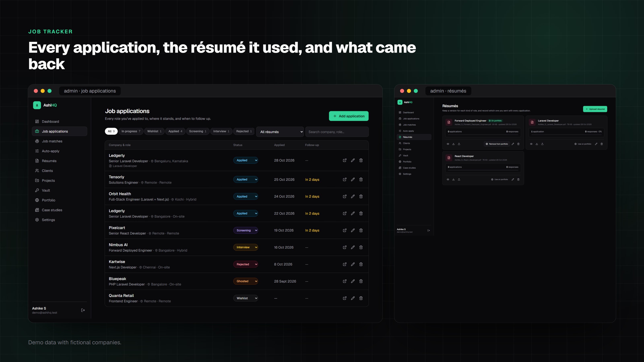This screenshot has height=362, width=644.
Task: Open the Ghosted status dropdown for Bluepeak
Action: [x=246, y=281]
